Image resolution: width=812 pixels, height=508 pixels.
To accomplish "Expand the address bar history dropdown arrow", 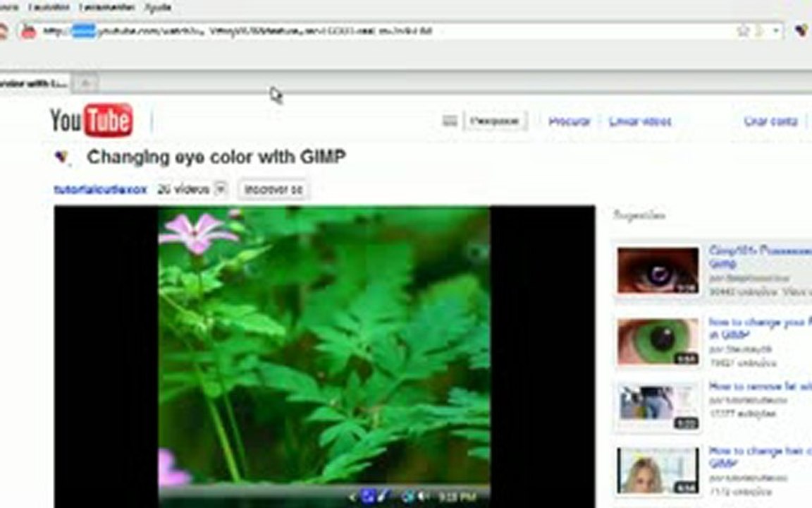I will [776, 31].
